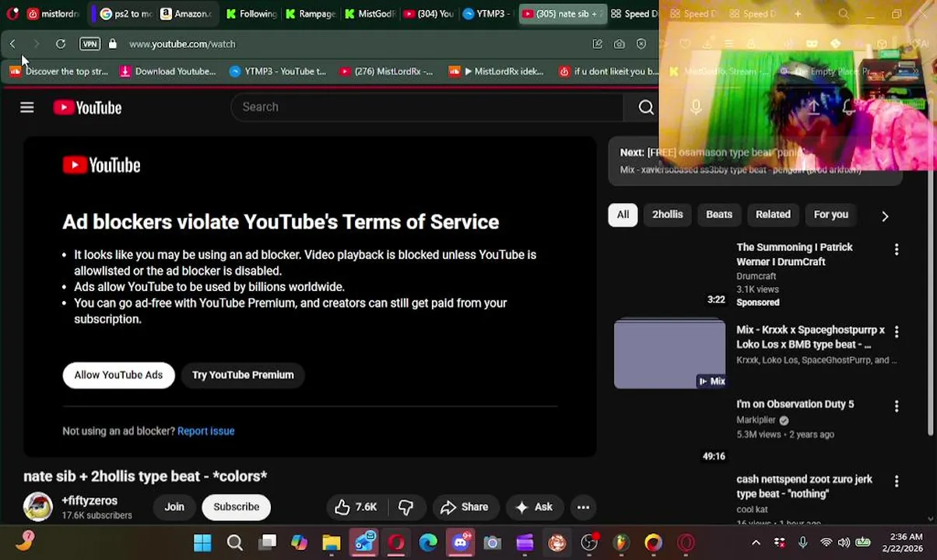Open Windows taskbar Search

tap(234, 542)
